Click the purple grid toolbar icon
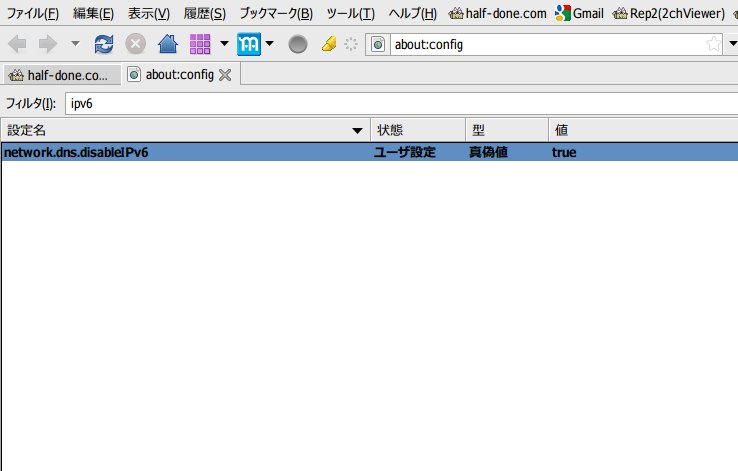 (200, 44)
